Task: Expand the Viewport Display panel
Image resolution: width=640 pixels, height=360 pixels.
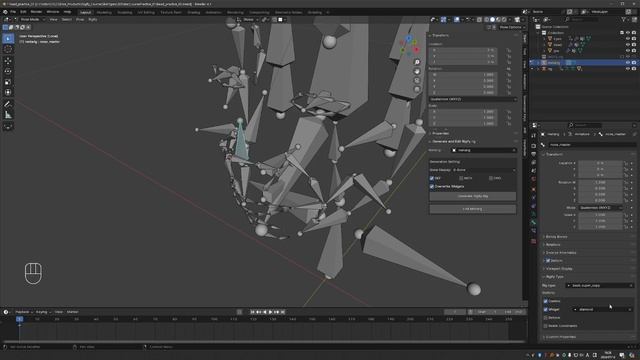Action: click(x=559, y=269)
